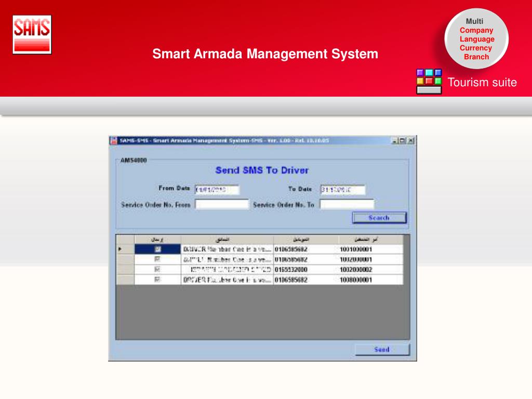
Task: Click the Send button
Action: coord(382,350)
